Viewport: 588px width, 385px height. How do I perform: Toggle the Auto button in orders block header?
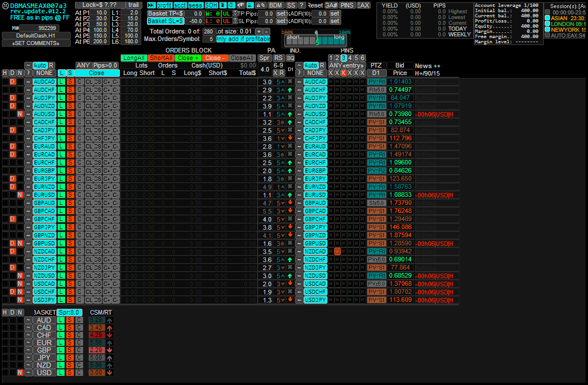[40, 65]
